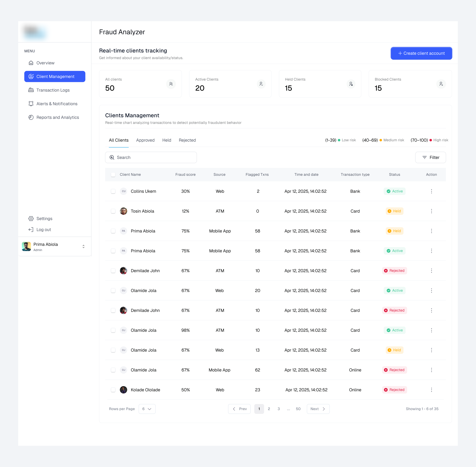Click the Settings gear icon

click(31, 219)
